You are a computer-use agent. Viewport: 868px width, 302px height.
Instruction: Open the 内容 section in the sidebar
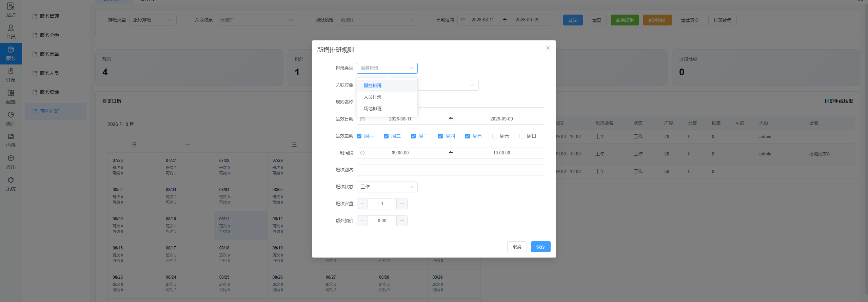(x=11, y=140)
